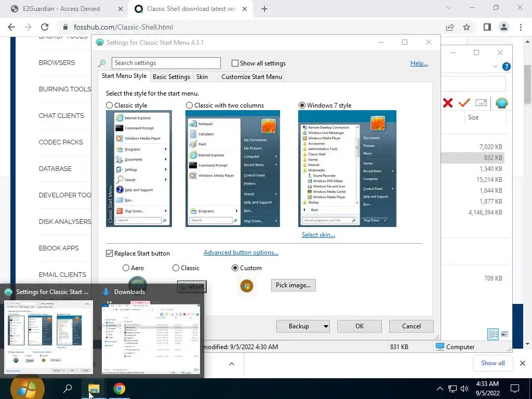Select the Downloads window preview thumbnail
Viewport: 532px width, 399px height.
151,337
